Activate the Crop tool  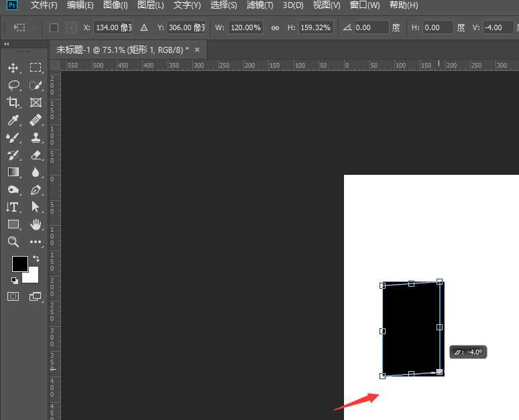point(13,102)
